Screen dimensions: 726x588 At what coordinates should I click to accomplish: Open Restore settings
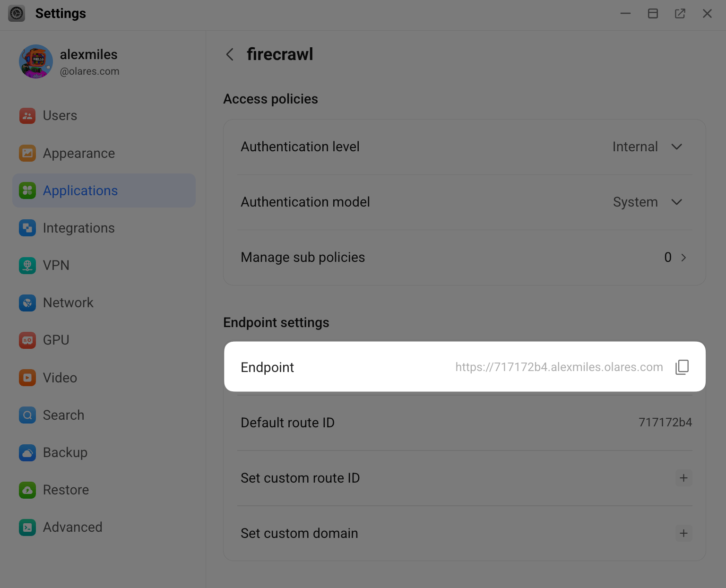(x=104, y=490)
